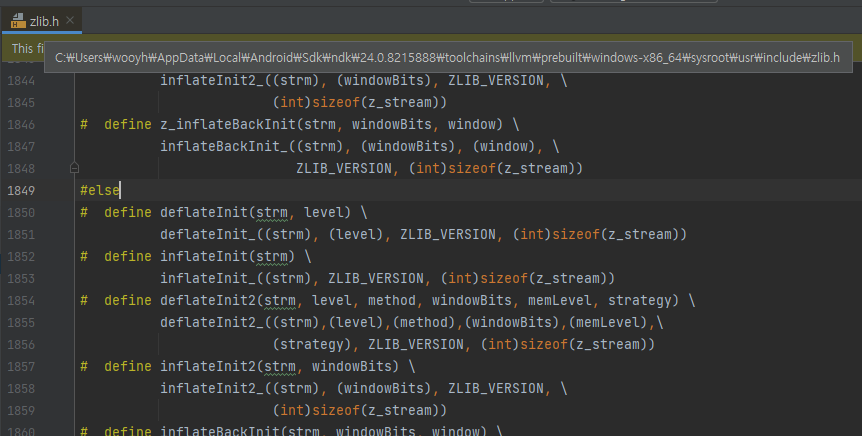The image size is (862, 436).
Task: Click deflateInit2 macro name on line 1854
Action: 208,300
